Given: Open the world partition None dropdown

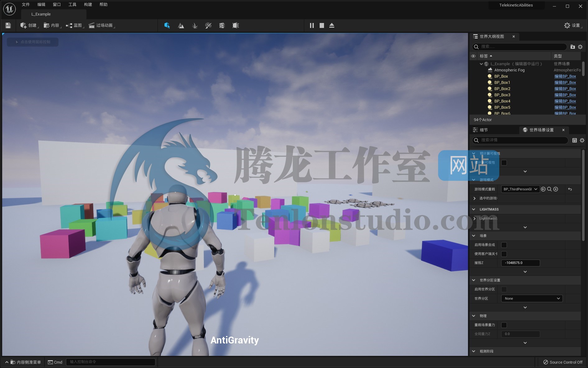Looking at the screenshot, I should coord(532,298).
